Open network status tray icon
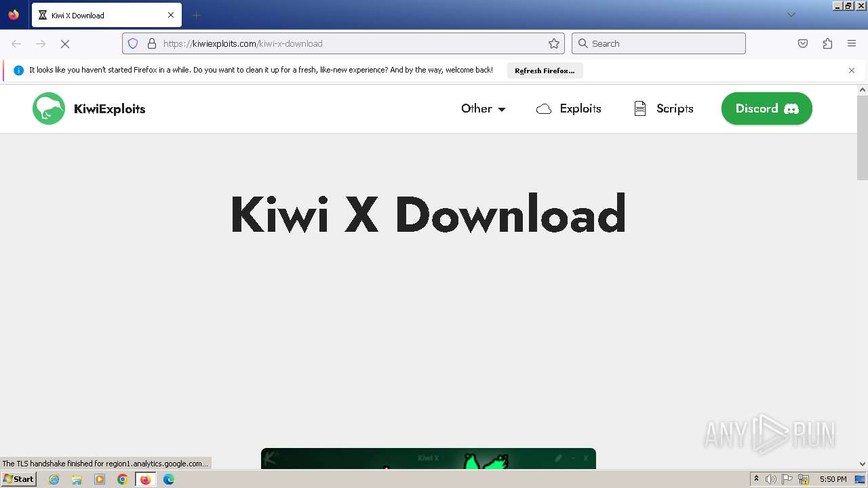The width and height of the screenshot is (868, 488). click(x=804, y=479)
